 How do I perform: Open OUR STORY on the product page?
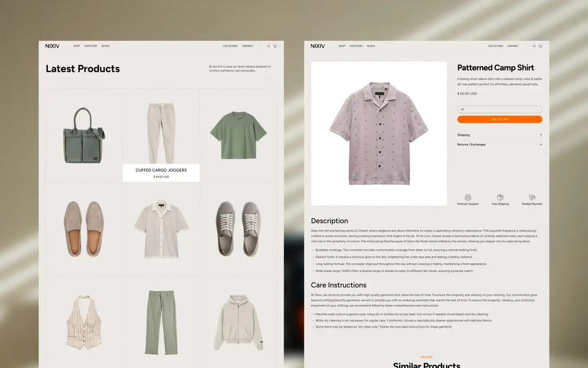click(356, 46)
